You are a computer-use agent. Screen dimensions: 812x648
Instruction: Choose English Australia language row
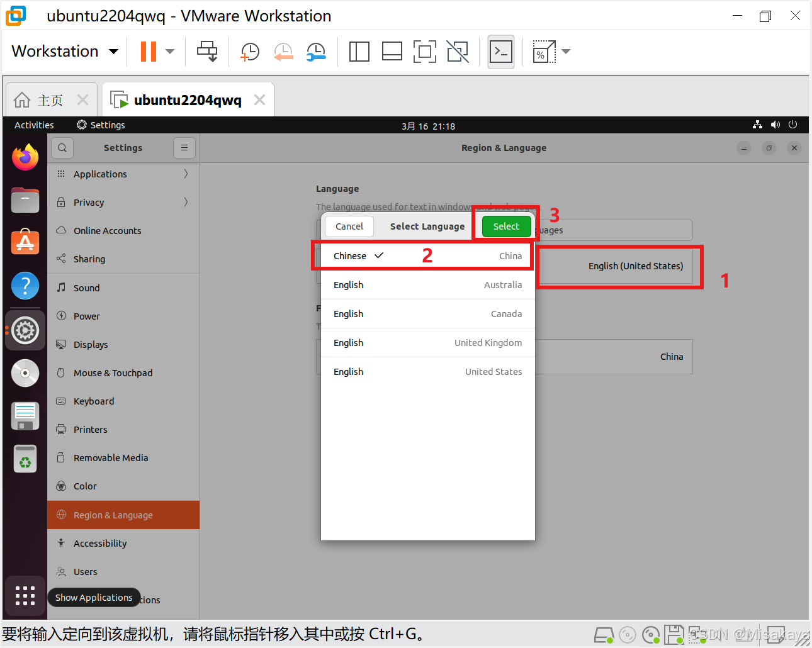tap(428, 285)
